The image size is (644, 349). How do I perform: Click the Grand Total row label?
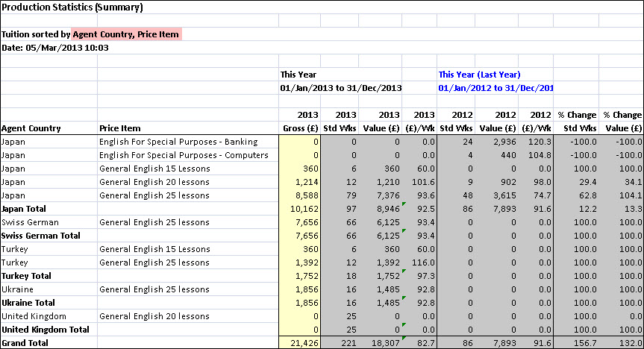point(25,343)
